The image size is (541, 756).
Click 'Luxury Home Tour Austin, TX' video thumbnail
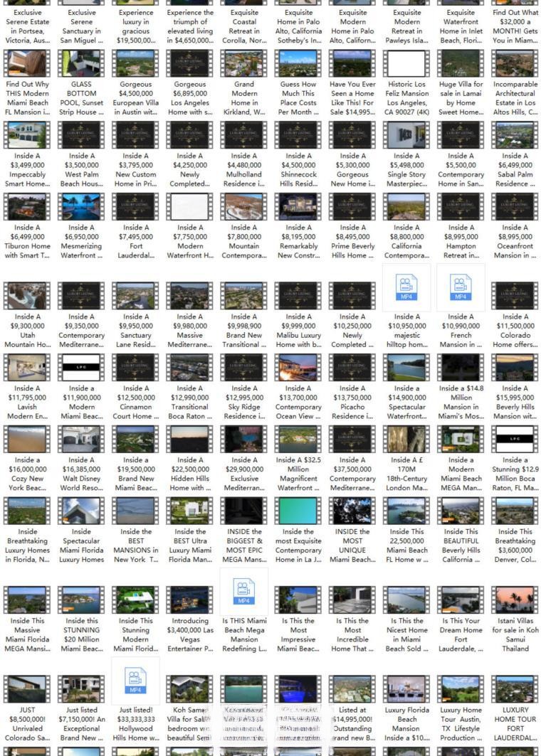click(x=461, y=690)
